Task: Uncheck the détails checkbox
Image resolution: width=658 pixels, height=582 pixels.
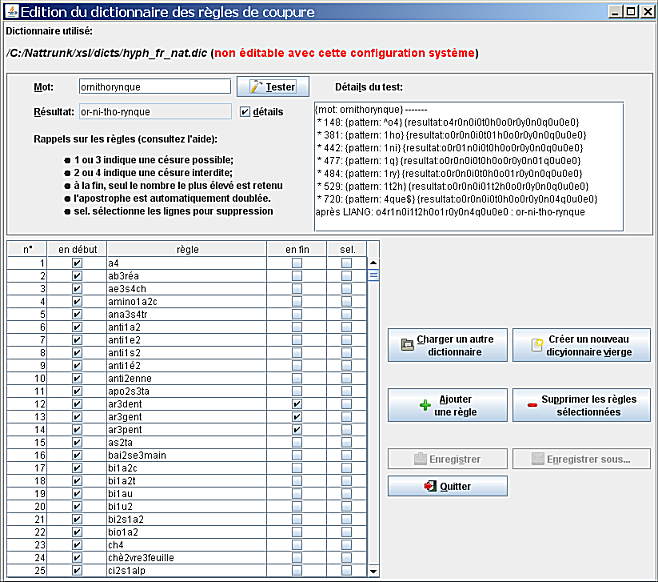Action: point(245,111)
